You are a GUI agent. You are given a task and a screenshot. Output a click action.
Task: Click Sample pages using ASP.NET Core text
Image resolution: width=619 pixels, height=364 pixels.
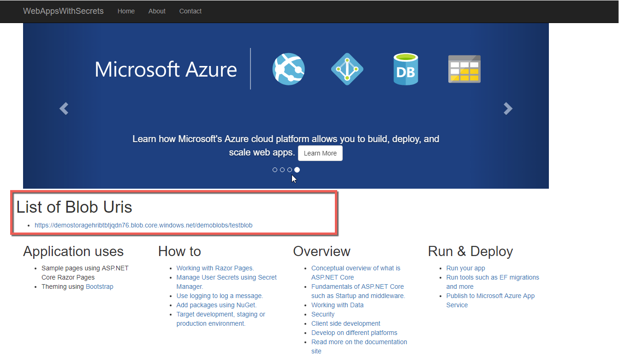click(x=85, y=273)
